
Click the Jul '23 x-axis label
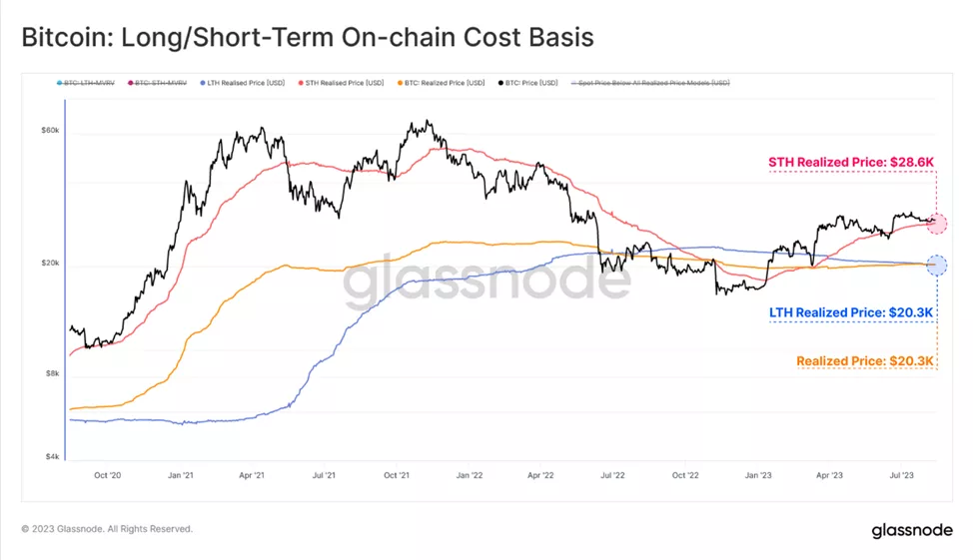(902, 475)
